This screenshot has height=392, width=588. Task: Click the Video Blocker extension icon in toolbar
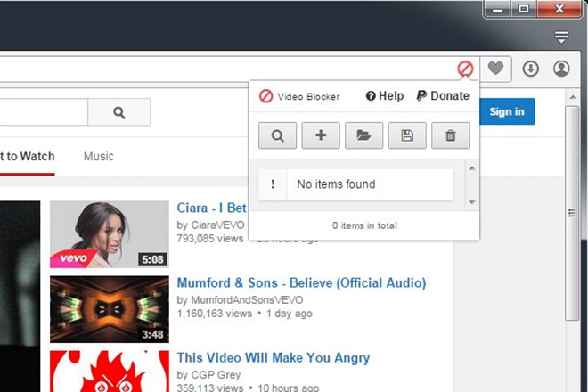coord(465,69)
